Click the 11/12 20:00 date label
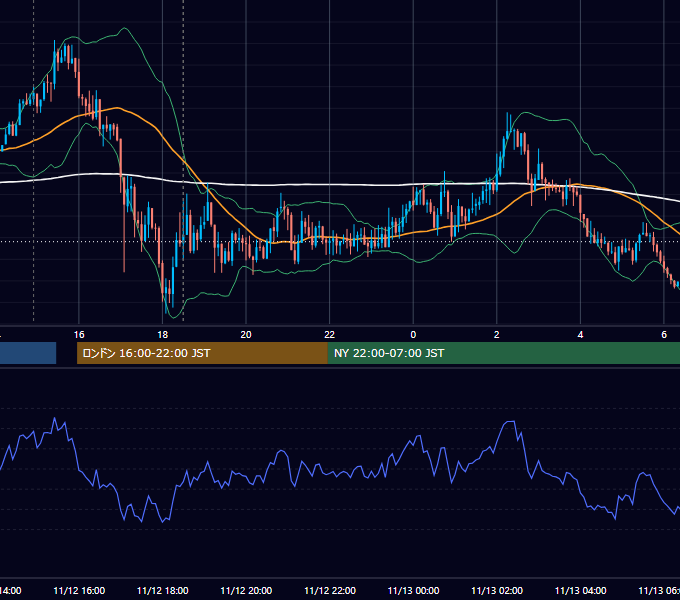Screen dimensions: 680x600 coord(246,591)
